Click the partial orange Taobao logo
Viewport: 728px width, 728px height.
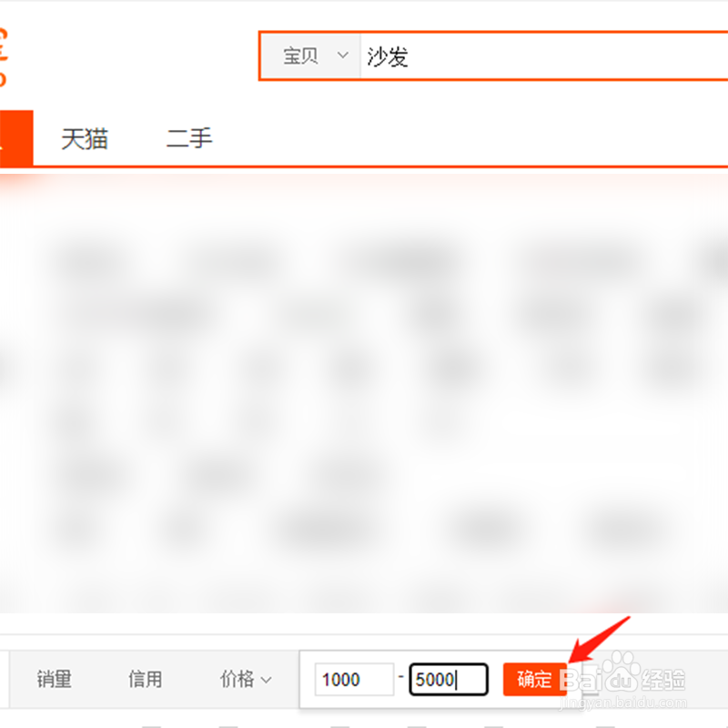point(4,56)
